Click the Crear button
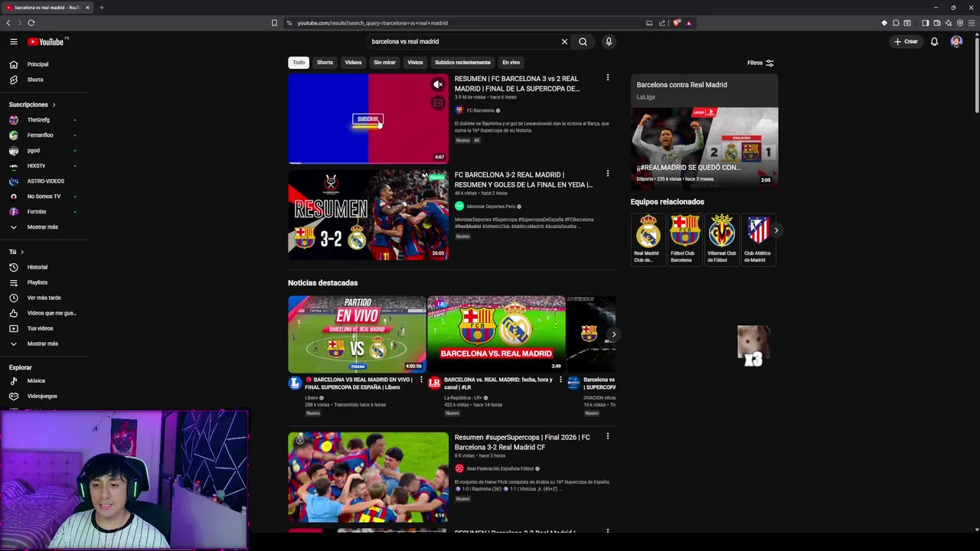This screenshot has width=980, height=551. click(x=906, y=41)
